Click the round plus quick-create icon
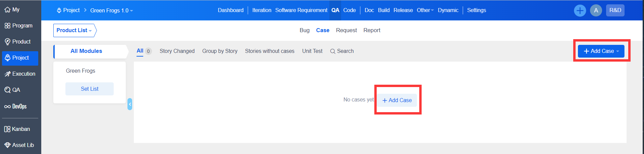 [580, 11]
